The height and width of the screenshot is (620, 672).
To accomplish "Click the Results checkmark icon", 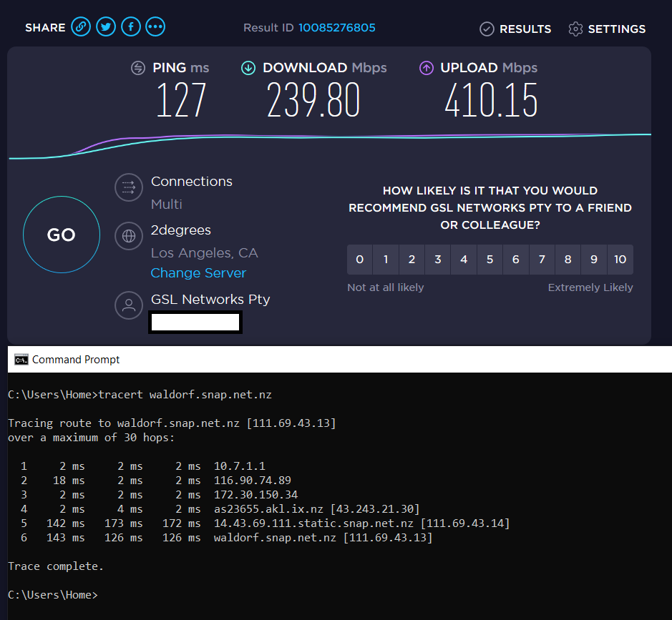I will click(487, 29).
